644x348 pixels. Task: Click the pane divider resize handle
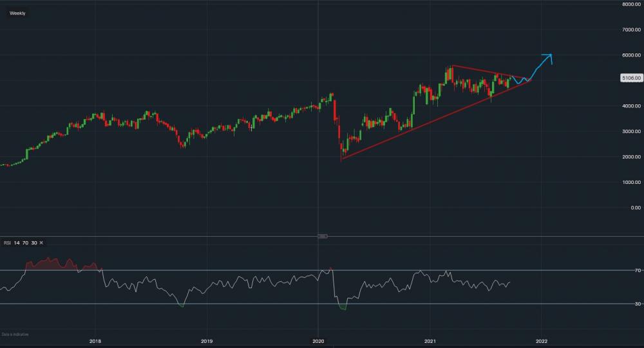click(323, 237)
